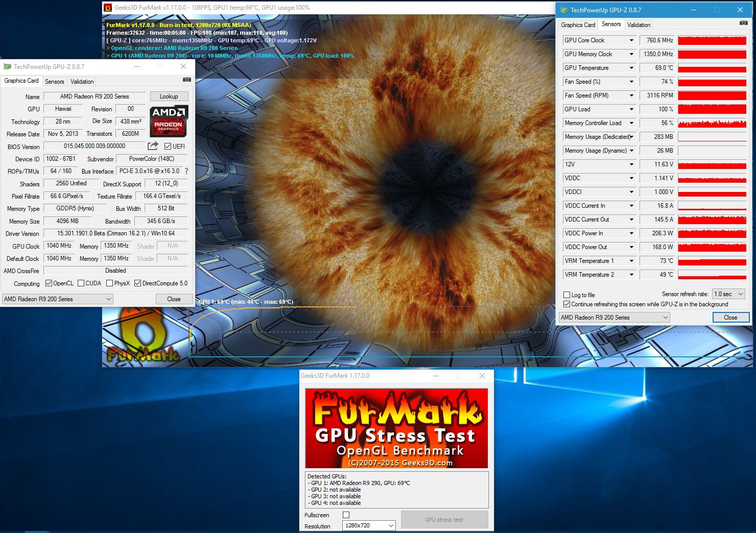Viewport: 756px width, 533px height.
Task: Select Graphics Card tab in left GPU-Z window
Action: pos(21,81)
